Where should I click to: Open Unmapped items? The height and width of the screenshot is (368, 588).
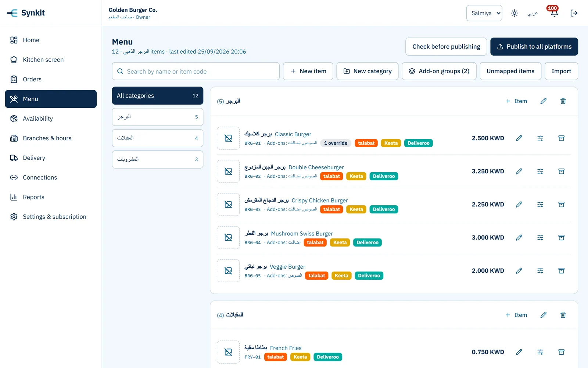pos(510,71)
